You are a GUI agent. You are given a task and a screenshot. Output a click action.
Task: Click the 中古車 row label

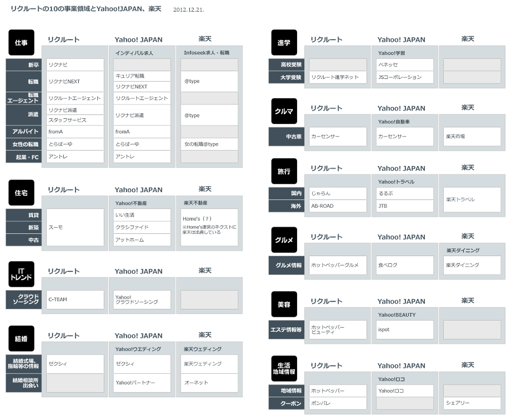pyautogui.click(x=287, y=137)
